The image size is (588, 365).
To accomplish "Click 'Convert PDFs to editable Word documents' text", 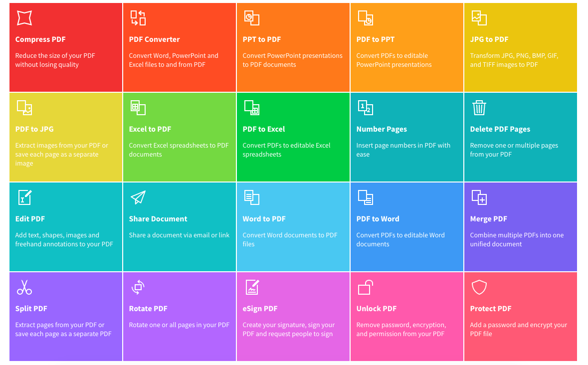I will [x=400, y=239].
